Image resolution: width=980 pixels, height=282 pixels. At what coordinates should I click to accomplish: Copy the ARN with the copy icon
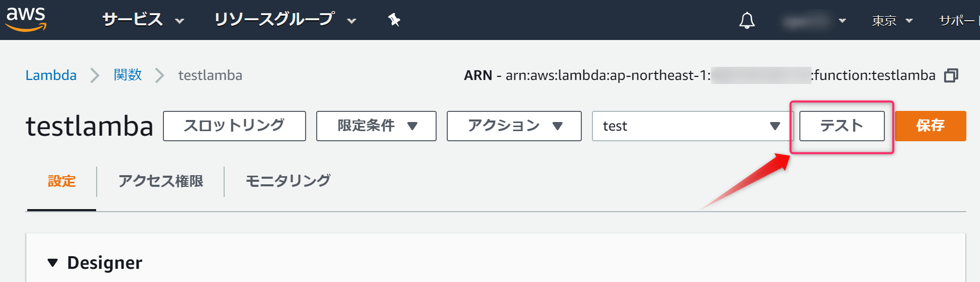tap(951, 75)
